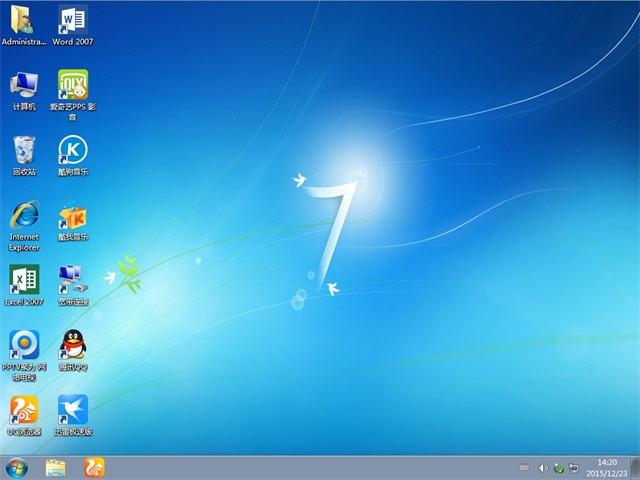This screenshot has width=640, height=480.
Task: Select the Internet Explorer desktop icon
Action: point(24,226)
